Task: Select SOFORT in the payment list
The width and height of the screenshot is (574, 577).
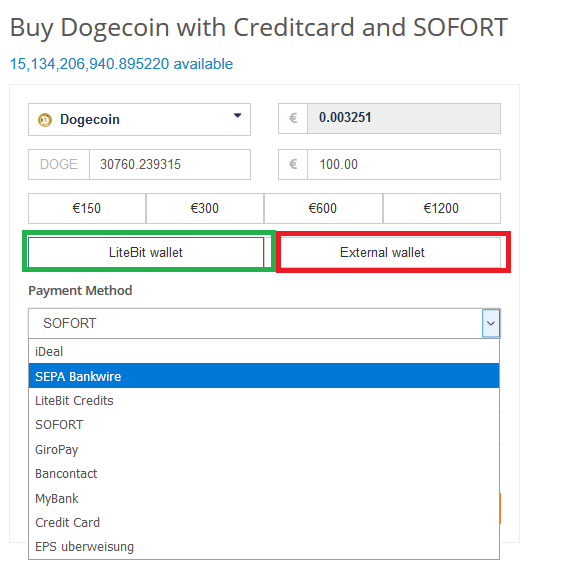Action: click(x=264, y=425)
